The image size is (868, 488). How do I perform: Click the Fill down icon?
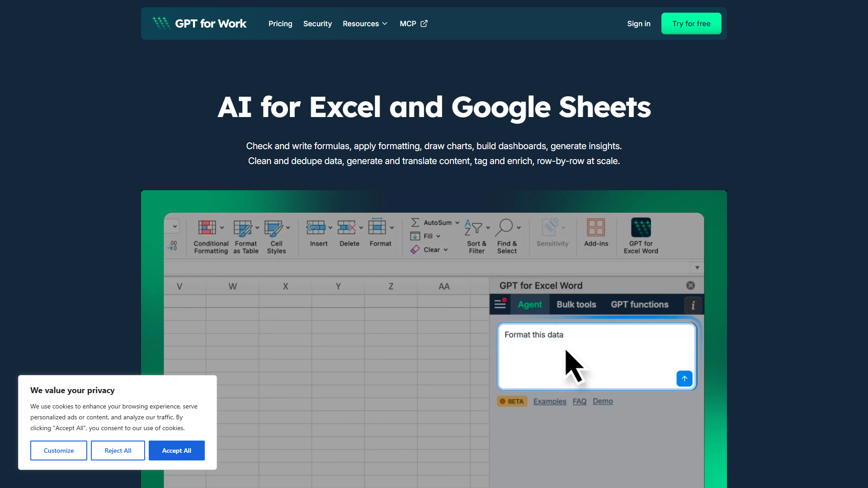click(415, 236)
